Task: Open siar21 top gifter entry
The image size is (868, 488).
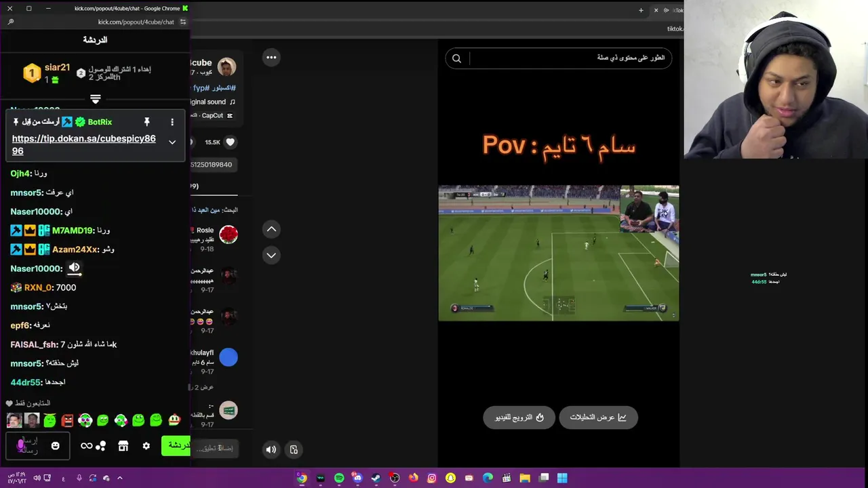Action: pos(47,73)
